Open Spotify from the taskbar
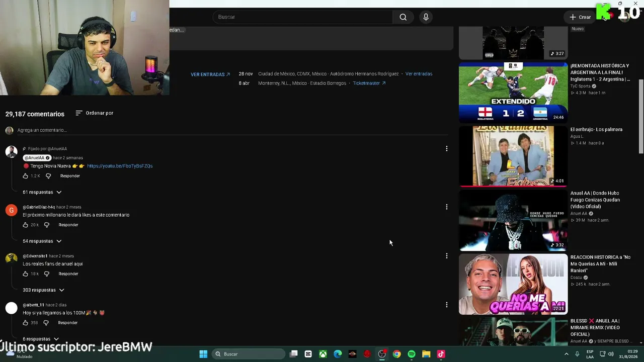Screen dimensions: 644x362 [412, 354]
